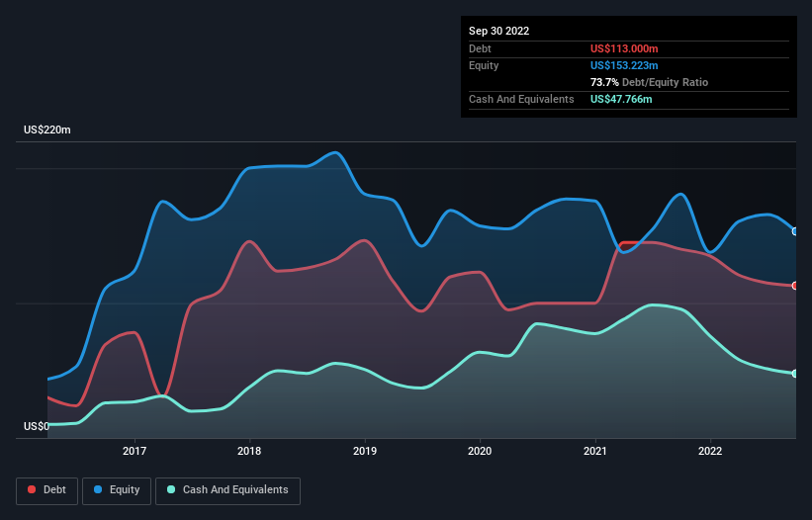Toggle Cash And Equivalents legend button

tap(227, 490)
